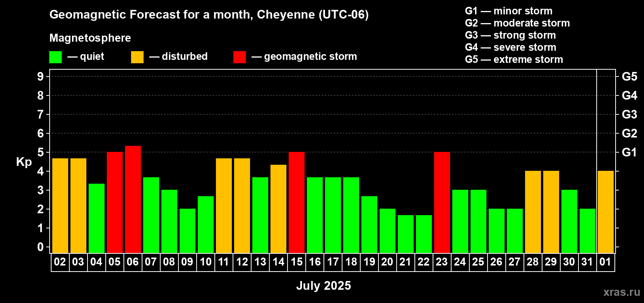
Task: Click the '— quiet' legend label
Action: (86, 57)
